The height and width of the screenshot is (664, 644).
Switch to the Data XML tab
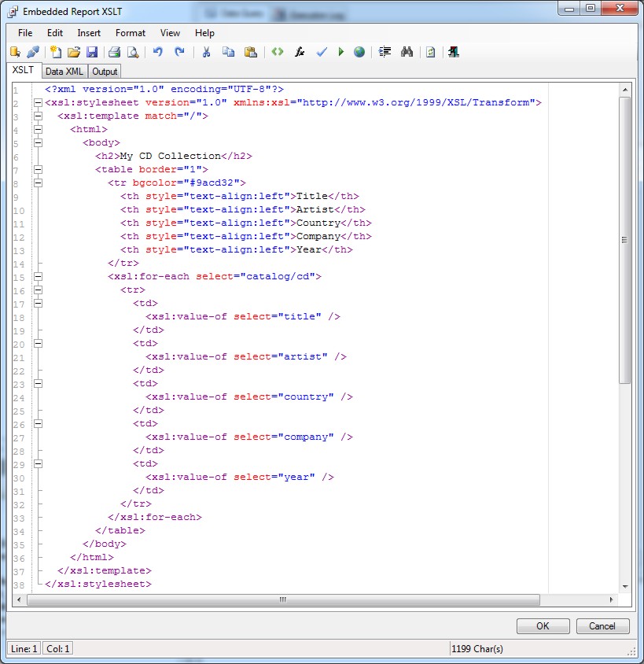point(64,72)
